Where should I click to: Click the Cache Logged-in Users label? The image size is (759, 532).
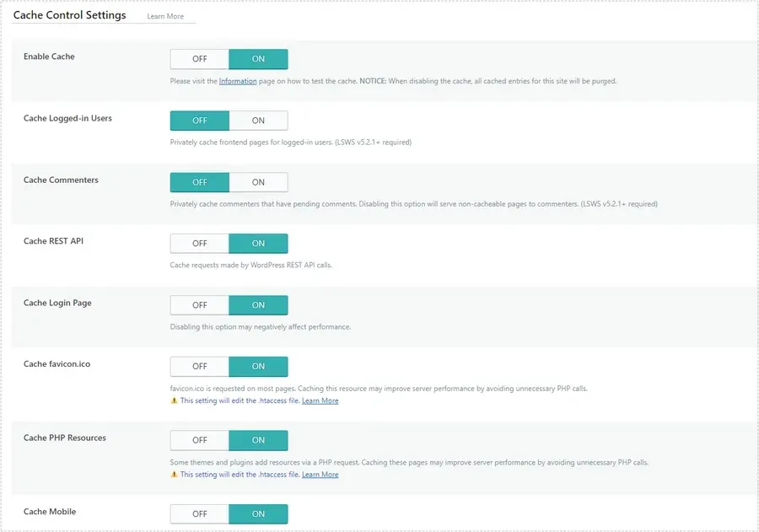(67, 118)
